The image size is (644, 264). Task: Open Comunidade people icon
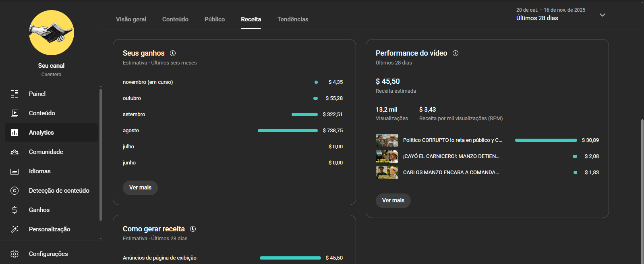click(14, 152)
